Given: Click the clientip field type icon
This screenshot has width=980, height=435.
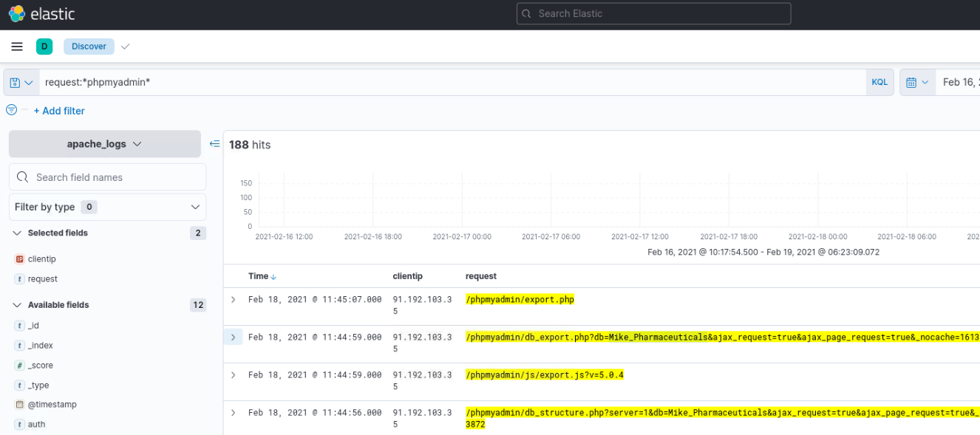Looking at the screenshot, I should pyautogui.click(x=20, y=259).
